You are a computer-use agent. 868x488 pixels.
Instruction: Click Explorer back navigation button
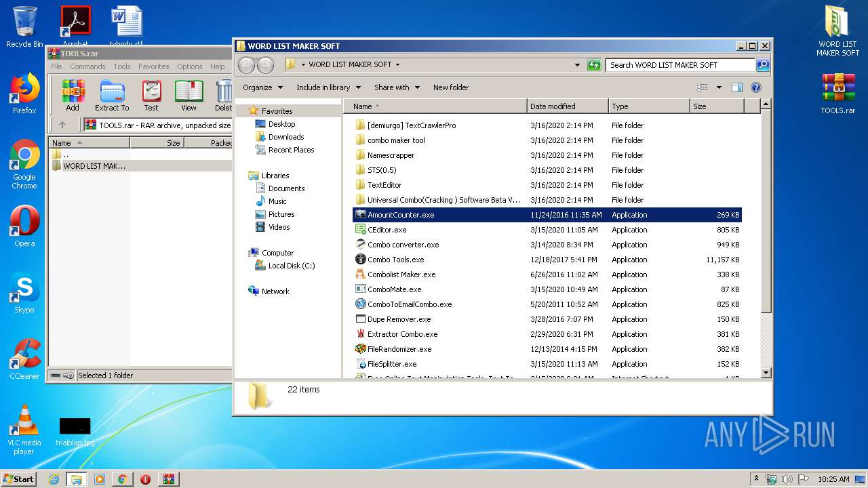246,65
